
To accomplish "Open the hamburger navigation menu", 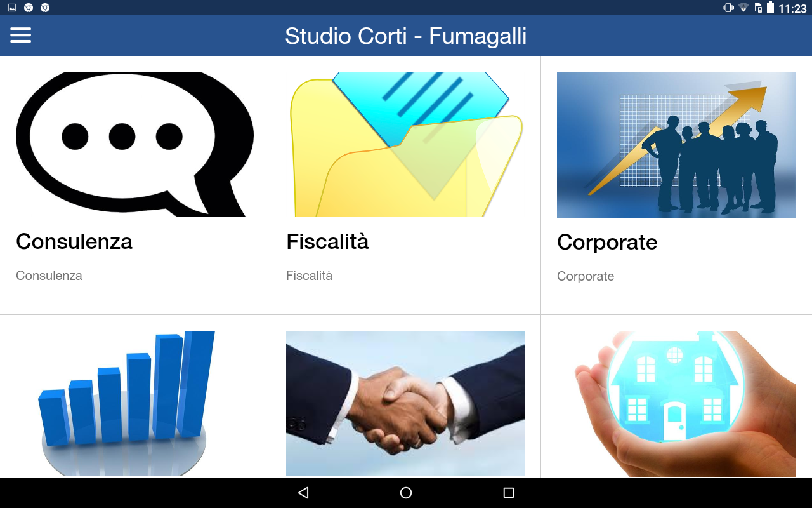I will click(20, 36).
